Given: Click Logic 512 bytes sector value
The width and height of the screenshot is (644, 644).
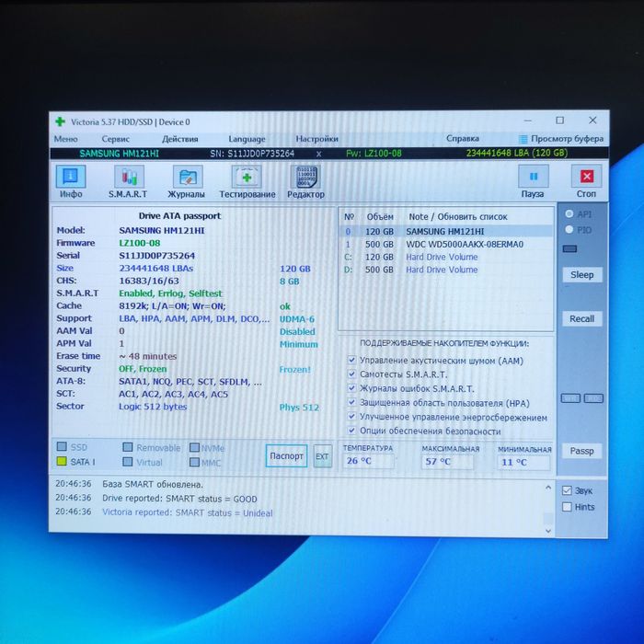Looking at the screenshot, I should (x=153, y=407).
